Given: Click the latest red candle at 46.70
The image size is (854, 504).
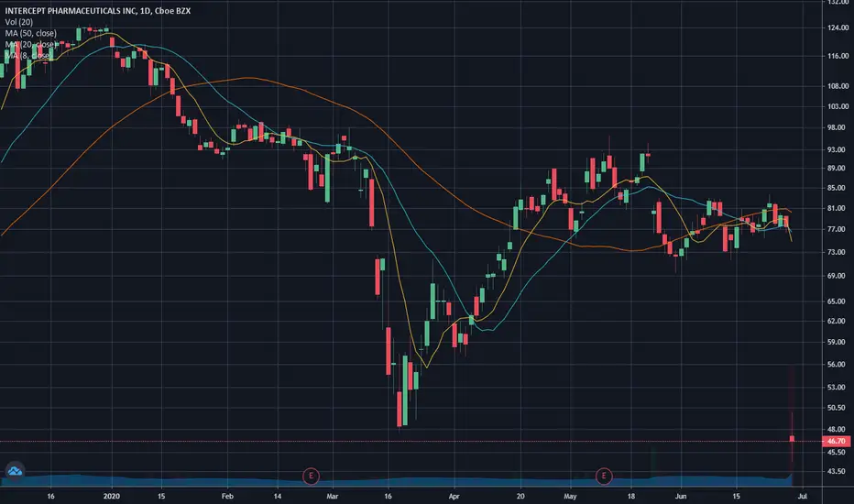Looking at the screenshot, I should coord(792,439).
